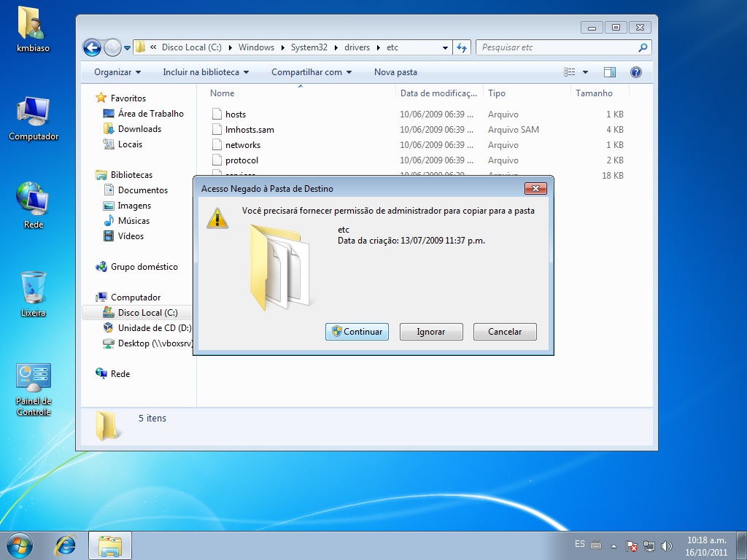Select the Rede desktop icon
The height and width of the screenshot is (560, 747).
(x=33, y=205)
